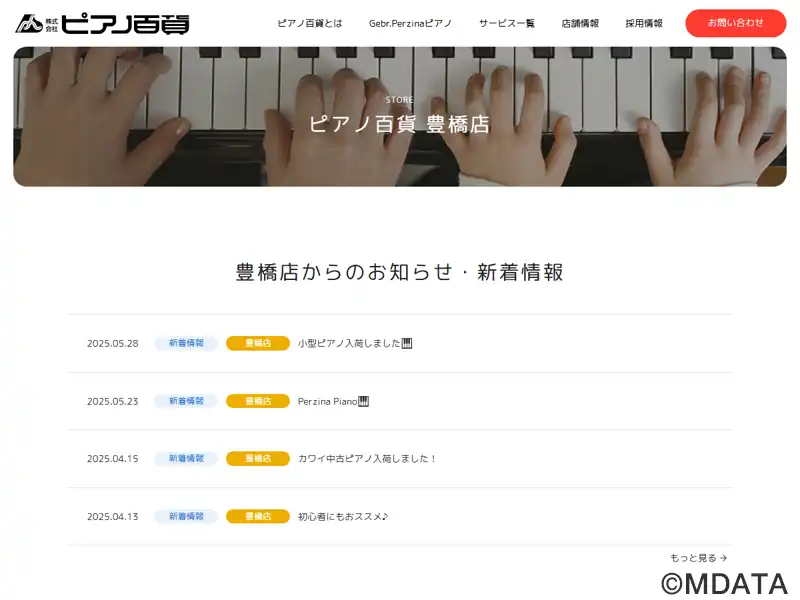Open the 初心者にもおススメ news post
Screen dimensions: 800x600
343,517
